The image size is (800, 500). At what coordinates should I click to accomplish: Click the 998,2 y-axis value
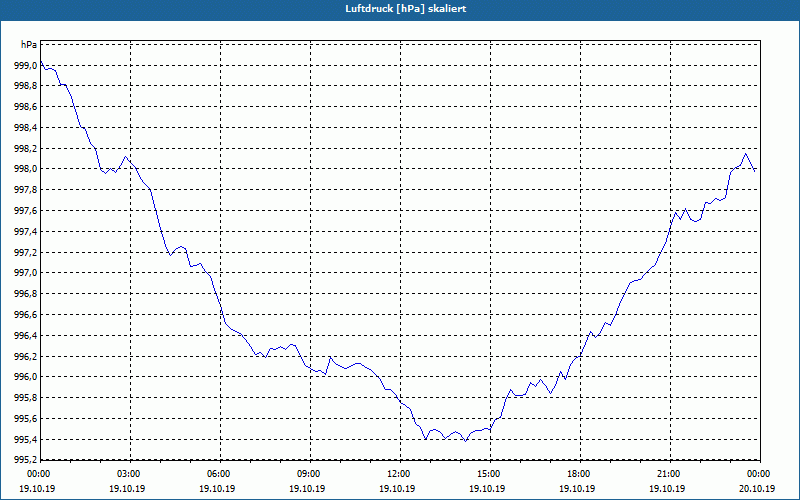coord(25,149)
